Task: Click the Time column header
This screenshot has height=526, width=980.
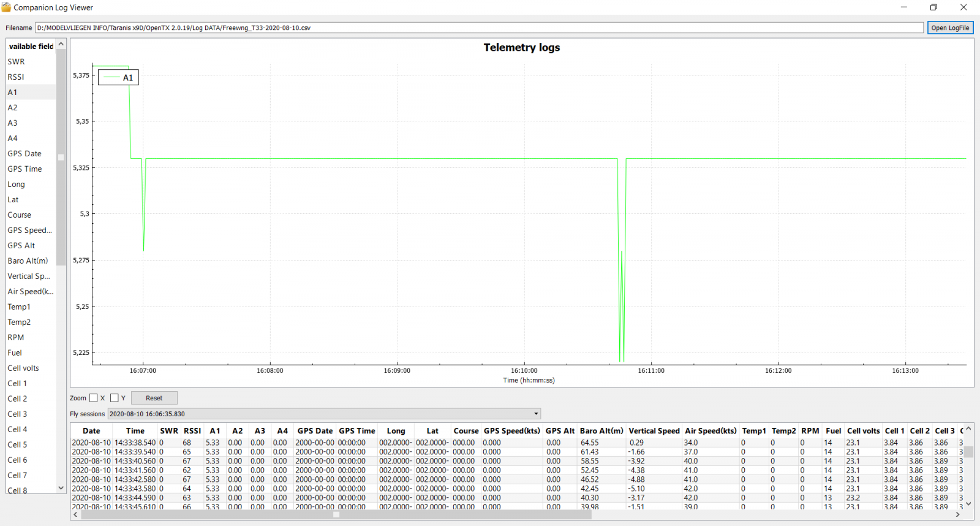Action: click(x=135, y=431)
